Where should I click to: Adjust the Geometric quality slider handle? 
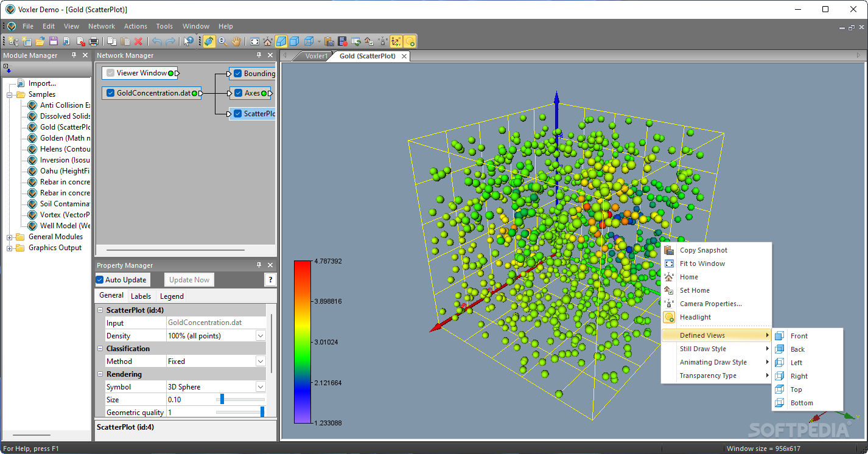click(262, 412)
